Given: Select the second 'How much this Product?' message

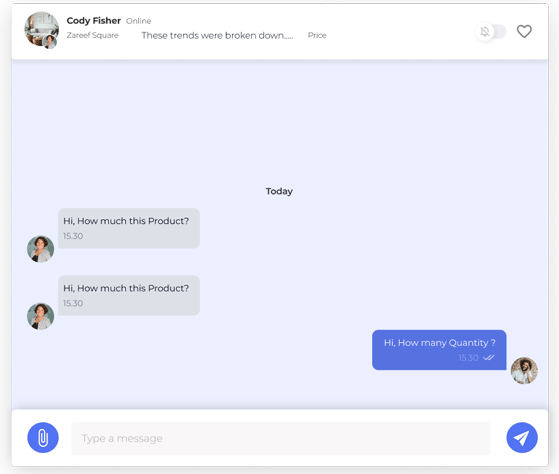Looking at the screenshot, I should [129, 295].
